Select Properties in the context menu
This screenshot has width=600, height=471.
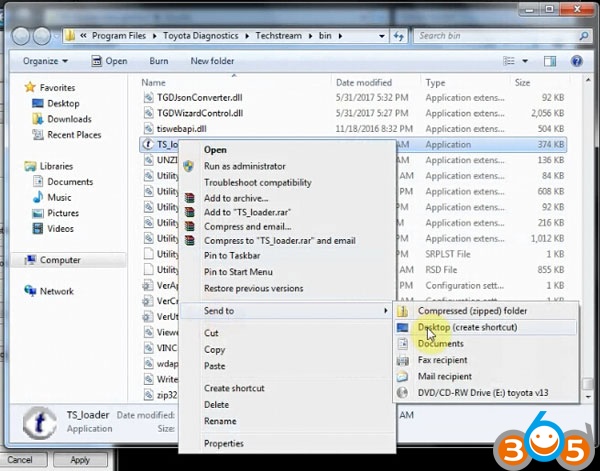pyautogui.click(x=223, y=443)
